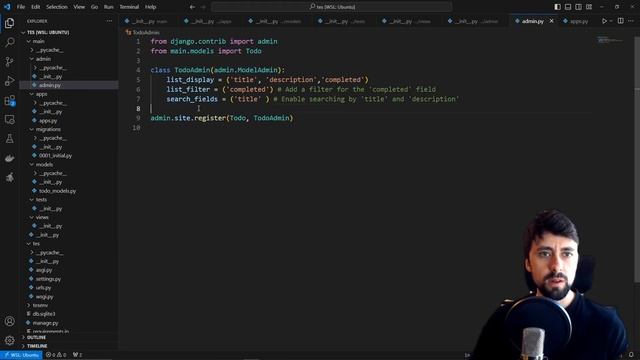Click the editor minimap preview
The width and height of the screenshot is (640, 360).
tap(611, 40)
